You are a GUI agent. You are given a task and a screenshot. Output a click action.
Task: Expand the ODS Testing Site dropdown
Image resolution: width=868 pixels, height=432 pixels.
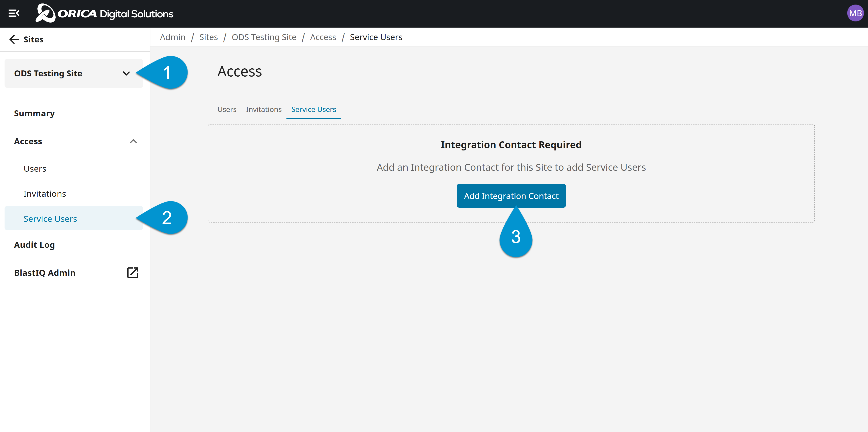click(x=74, y=73)
